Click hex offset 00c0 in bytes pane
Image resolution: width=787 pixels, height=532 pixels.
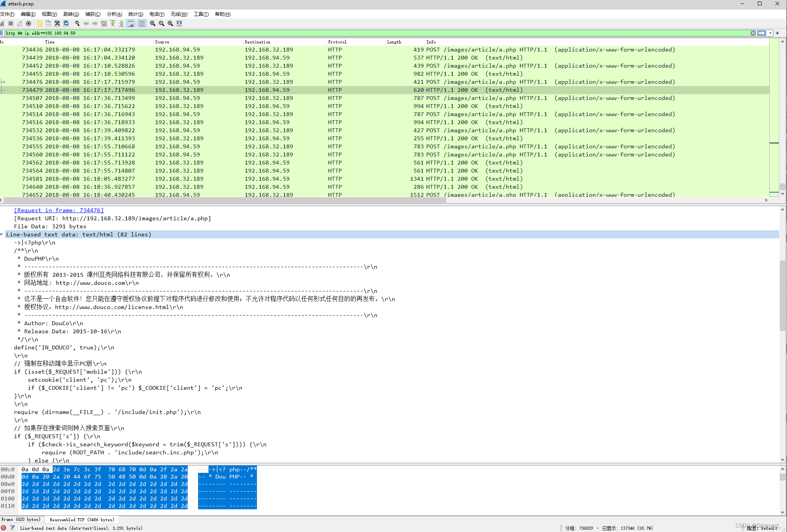(x=8, y=469)
